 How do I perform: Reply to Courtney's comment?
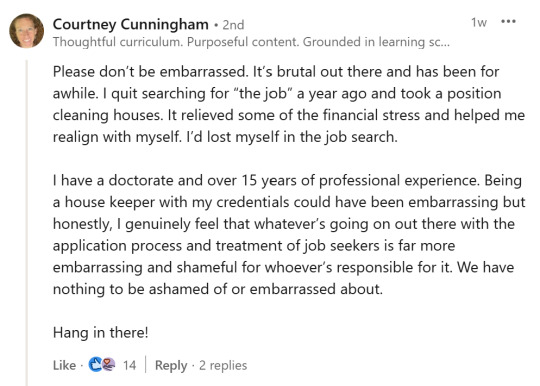[171, 365]
